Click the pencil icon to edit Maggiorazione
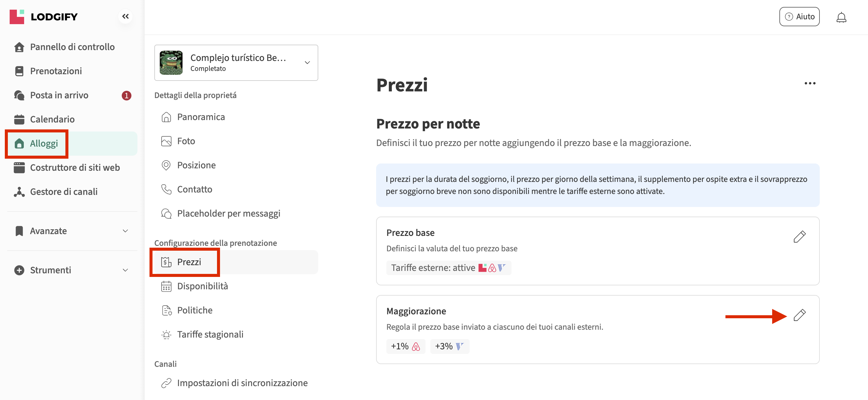 point(799,315)
